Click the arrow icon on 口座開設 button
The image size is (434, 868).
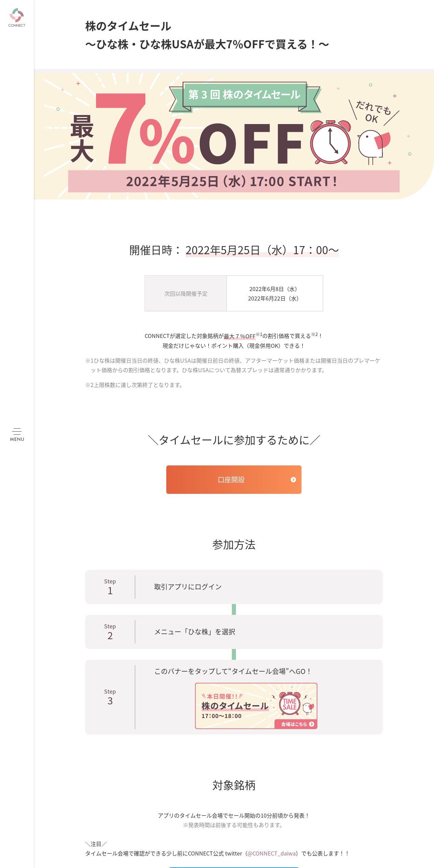tap(293, 480)
